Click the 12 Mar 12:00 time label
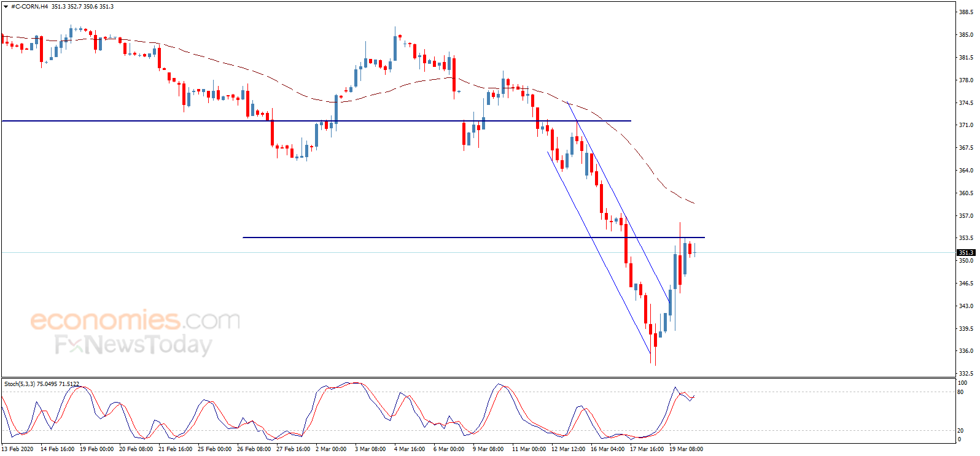This screenshot has height=456, width=980. coord(568,449)
